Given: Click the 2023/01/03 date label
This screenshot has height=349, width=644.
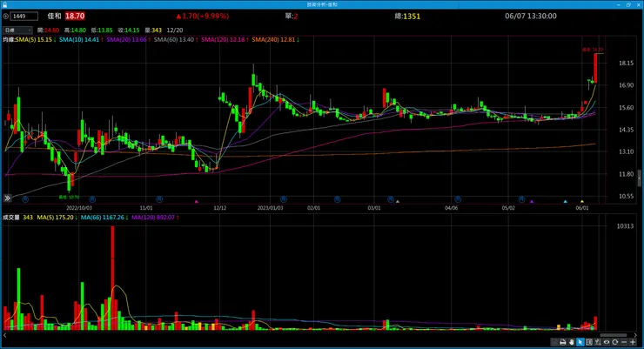Looking at the screenshot, I should point(270,208).
